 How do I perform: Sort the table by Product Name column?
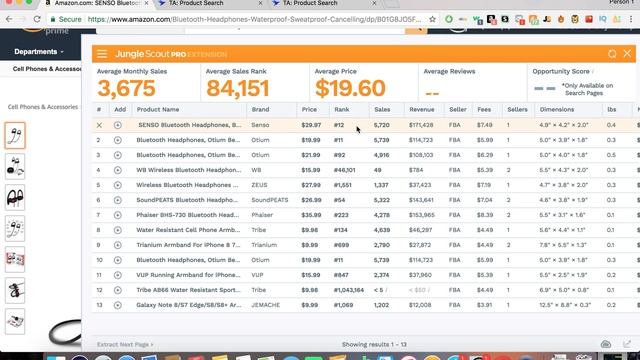pyautogui.click(x=158, y=109)
